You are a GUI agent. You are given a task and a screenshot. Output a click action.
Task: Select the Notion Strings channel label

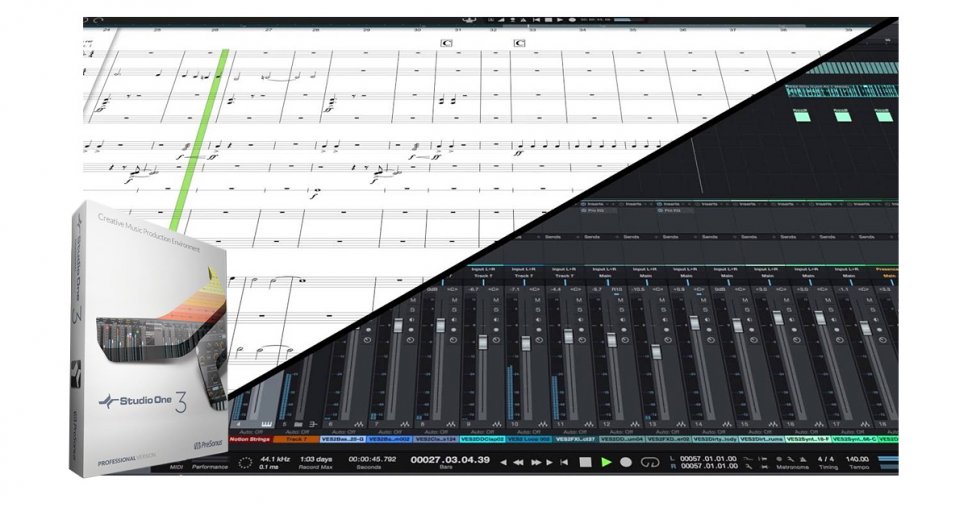pyautogui.click(x=251, y=438)
